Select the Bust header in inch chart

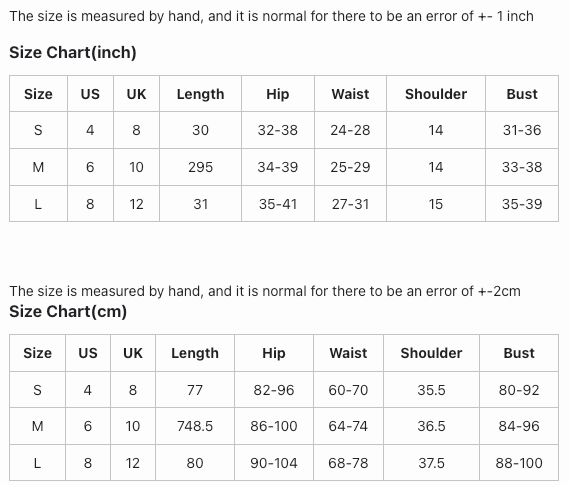522,94
